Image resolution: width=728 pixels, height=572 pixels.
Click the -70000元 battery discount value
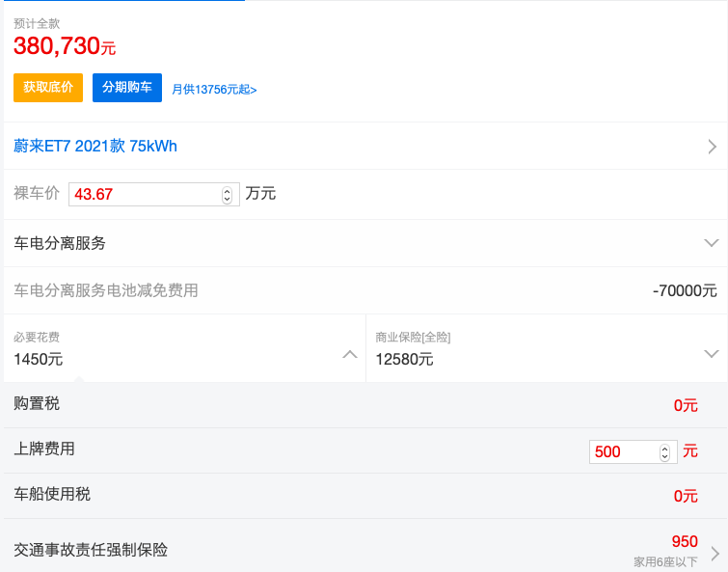pyautogui.click(x=685, y=290)
